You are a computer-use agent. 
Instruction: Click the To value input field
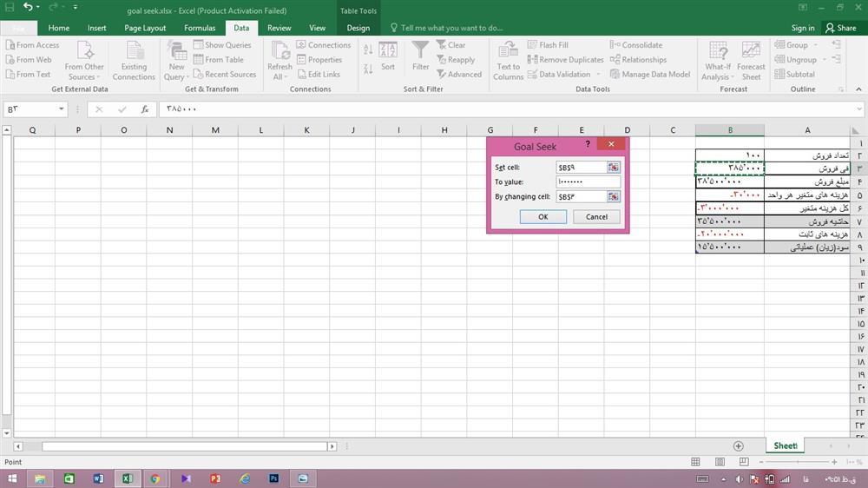coord(588,181)
